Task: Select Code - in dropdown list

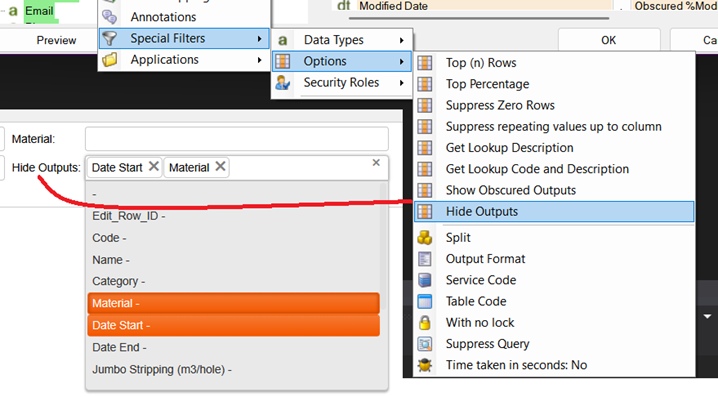Action: pyautogui.click(x=234, y=238)
